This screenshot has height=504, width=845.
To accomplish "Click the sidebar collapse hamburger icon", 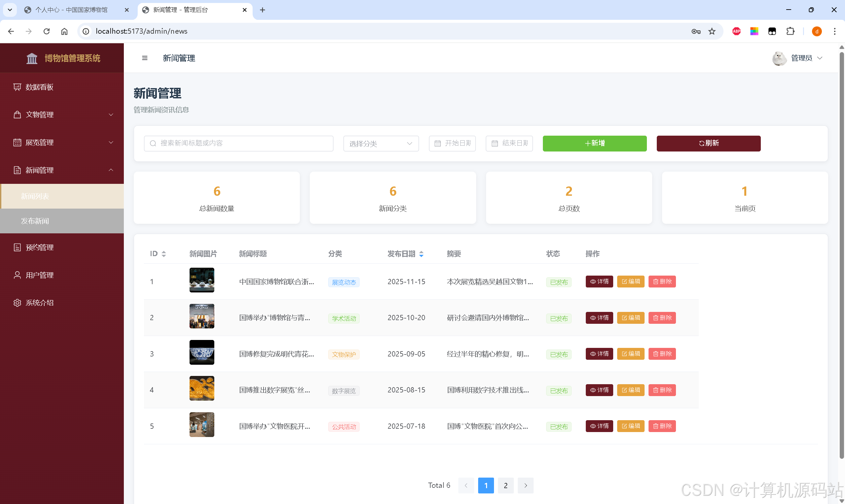I will [x=145, y=58].
